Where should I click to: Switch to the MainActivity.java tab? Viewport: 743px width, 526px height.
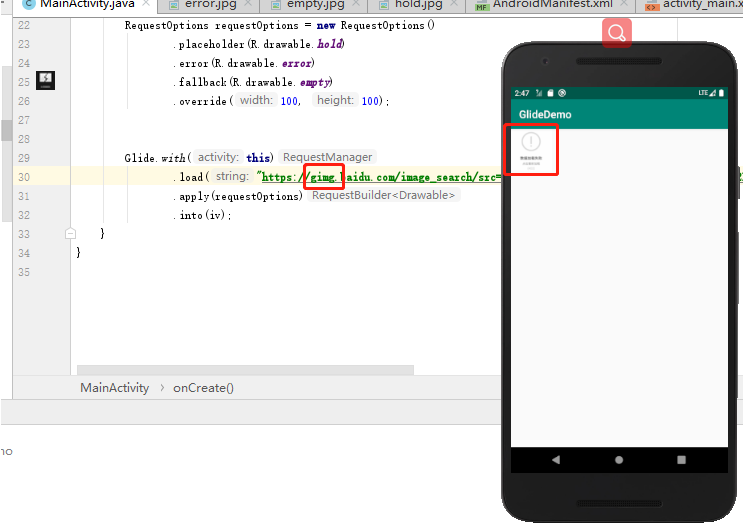click(86, 4)
